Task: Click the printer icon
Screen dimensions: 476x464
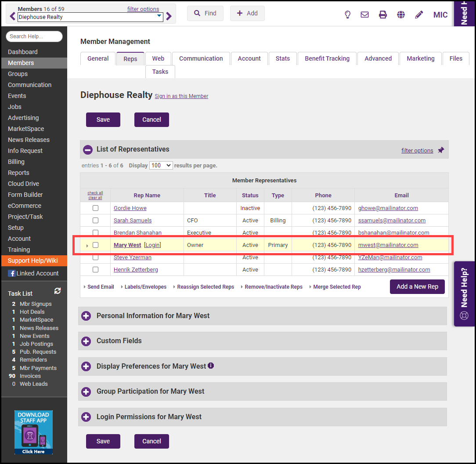Action: coord(383,14)
